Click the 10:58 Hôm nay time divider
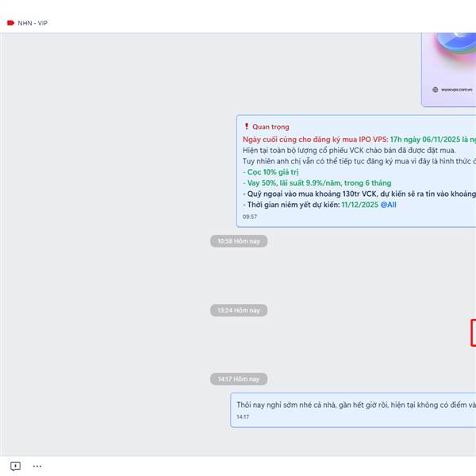The width and height of the screenshot is (476, 476). click(239, 241)
